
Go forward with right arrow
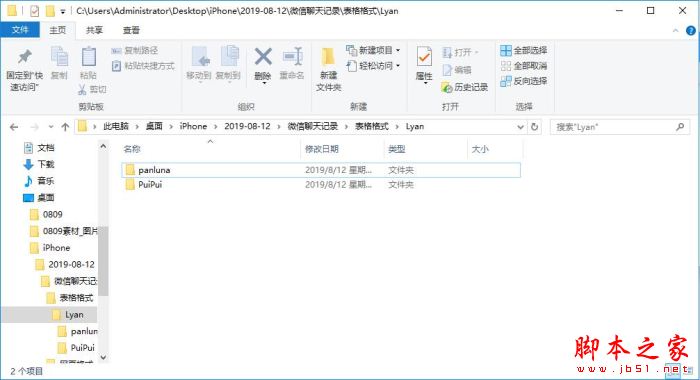click(34, 127)
